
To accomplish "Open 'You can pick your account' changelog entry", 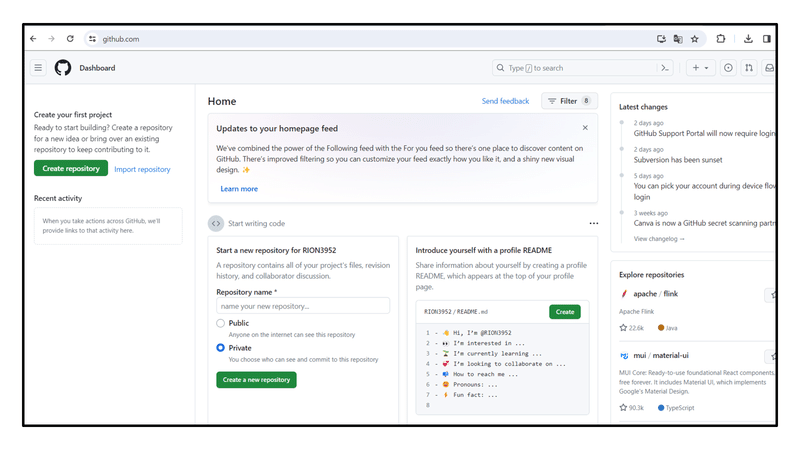I will [x=704, y=191].
